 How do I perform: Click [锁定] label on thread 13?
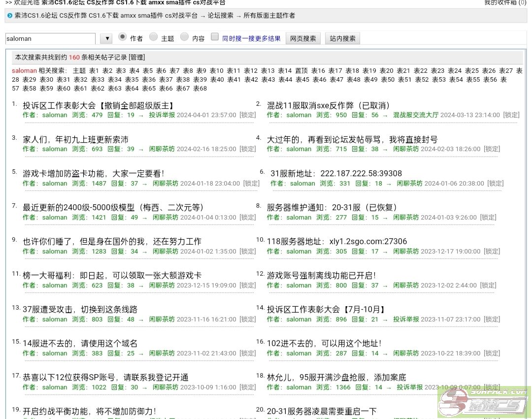coord(248,319)
